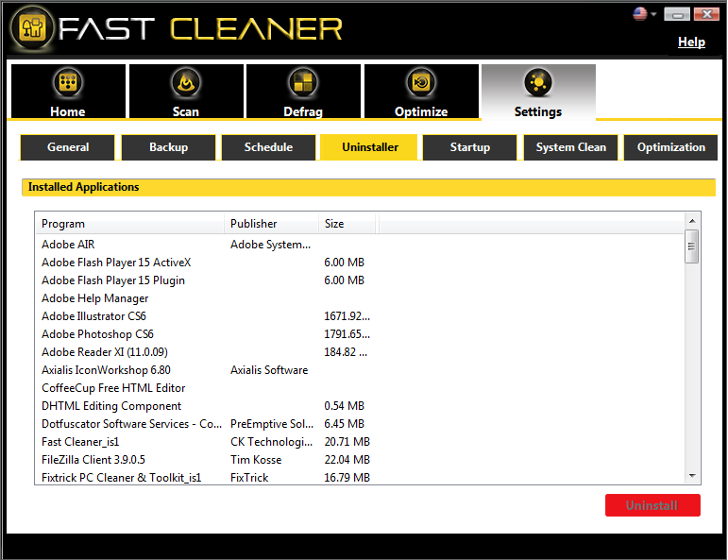Close the Fast Cleaner window
Viewport: 728px width, 560px height.
coord(706,14)
